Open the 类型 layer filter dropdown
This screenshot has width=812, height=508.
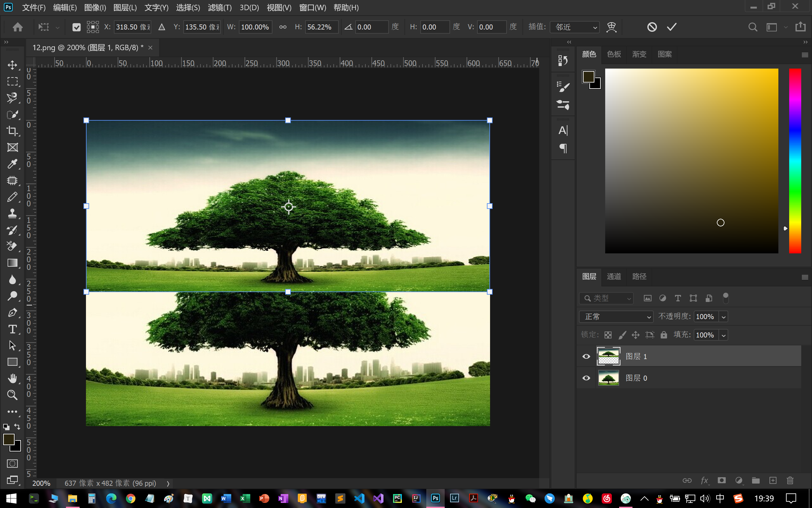click(x=606, y=298)
